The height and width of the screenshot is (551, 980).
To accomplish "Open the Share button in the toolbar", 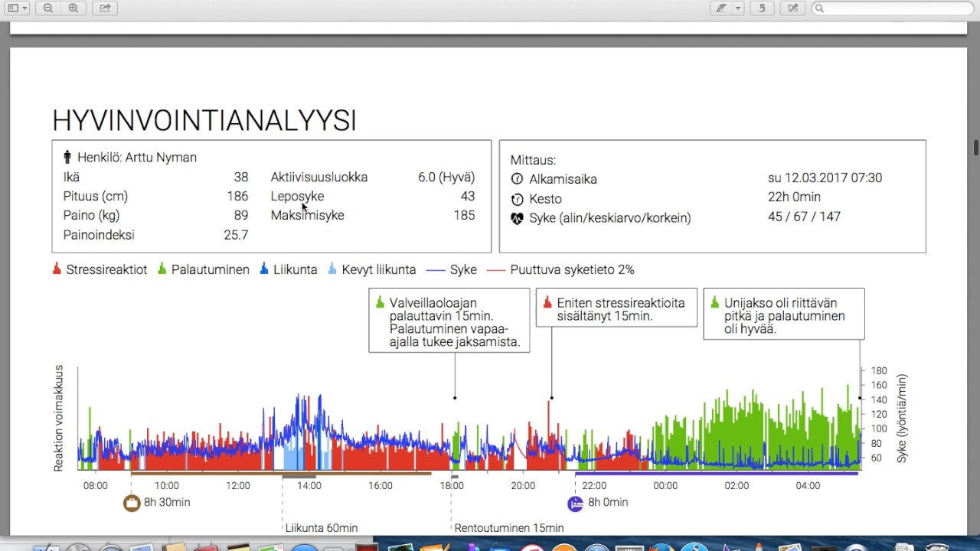I will coord(105,8).
